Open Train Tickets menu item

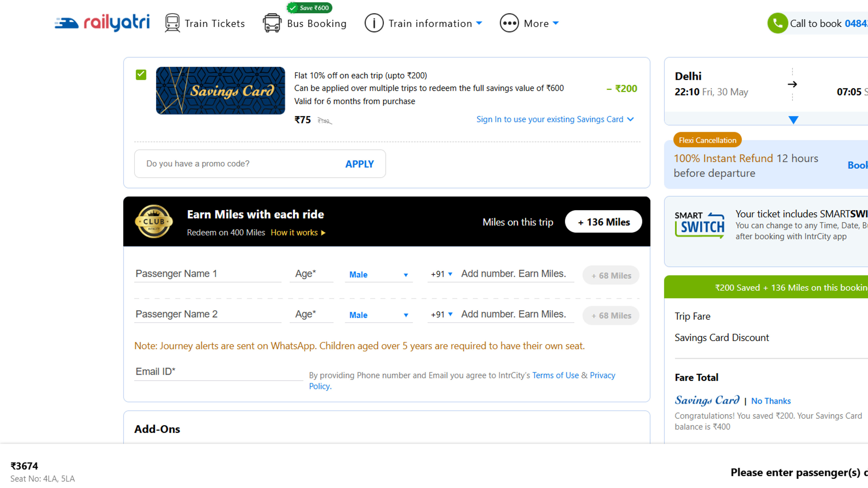215,23
